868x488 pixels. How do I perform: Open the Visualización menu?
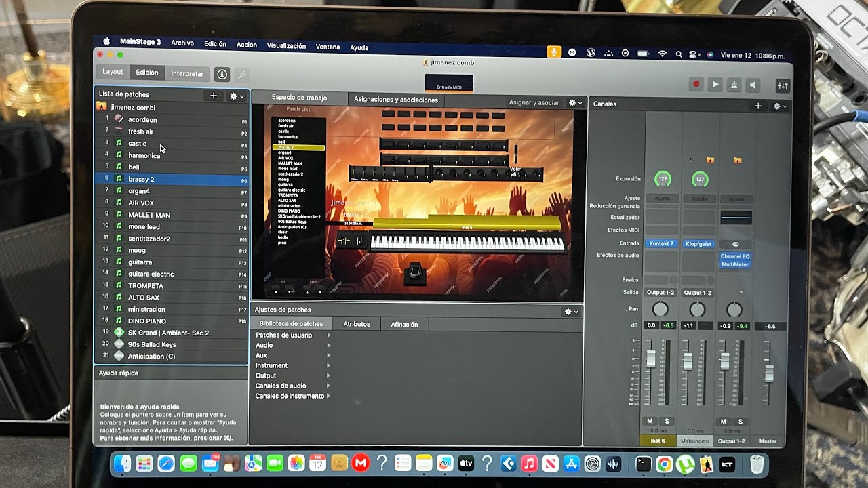[286, 45]
